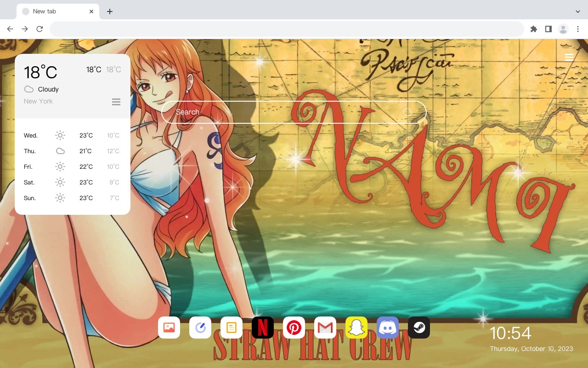
Task: Expand the tab search chevron
Action: [578, 11]
